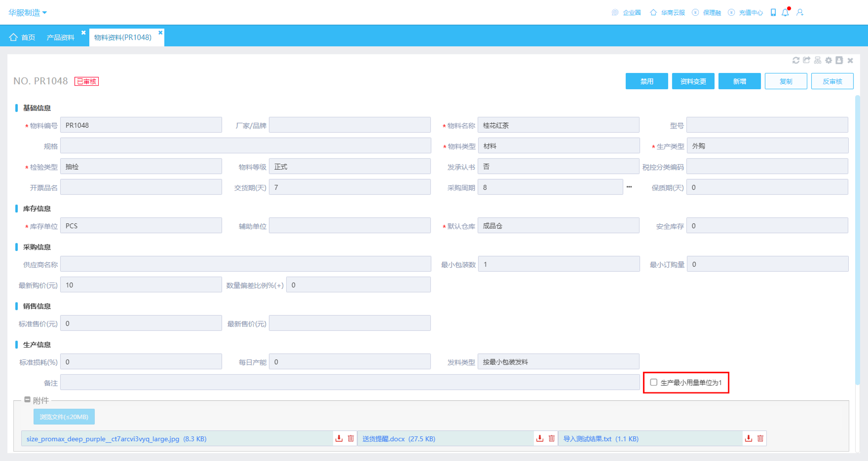Download size_promax_deep_purple jpg attachment
The image size is (868, 461).
[x=339, y=438]
